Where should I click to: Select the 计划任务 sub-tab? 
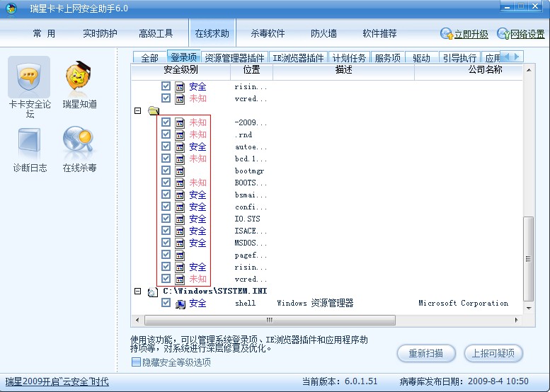pos(349,57)
